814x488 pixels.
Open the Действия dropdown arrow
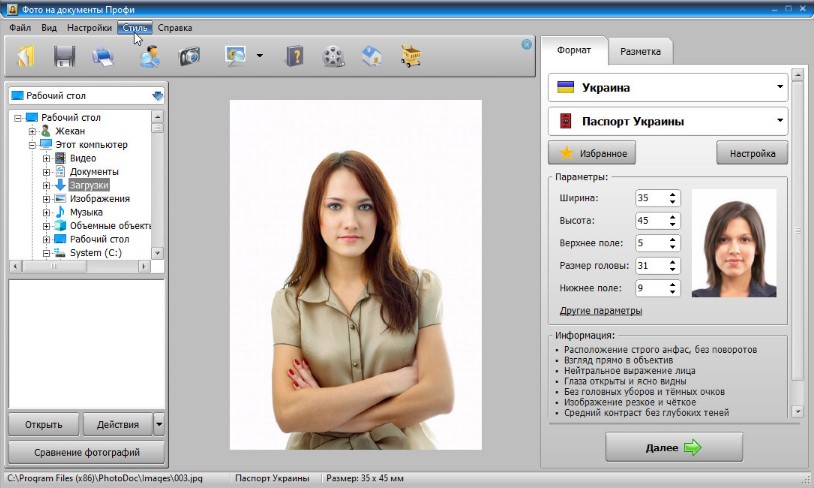159,424
